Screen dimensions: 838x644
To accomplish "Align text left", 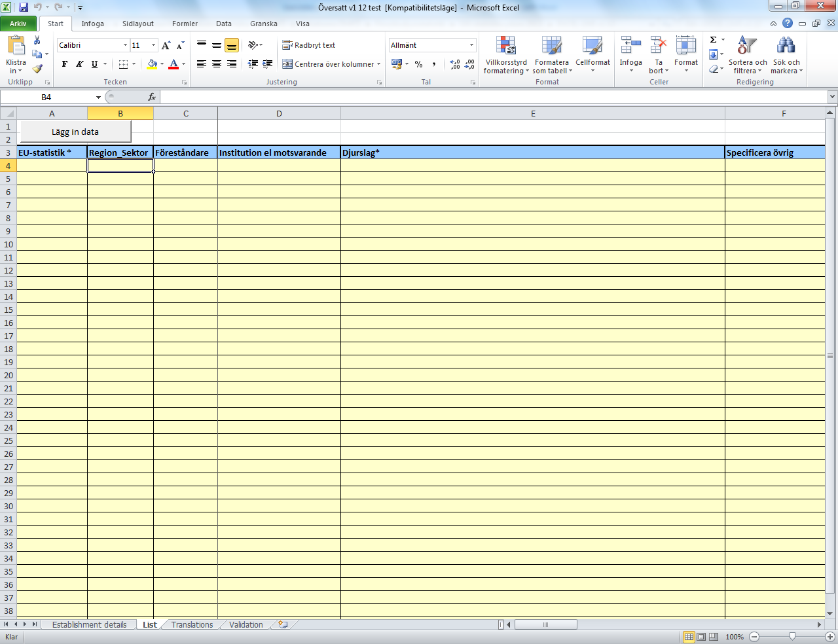I will click(x=202, y=64).
